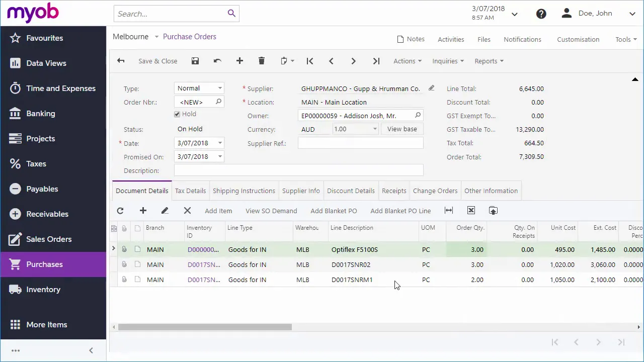Toggle the notes checkbox on the D0017SNRM1 row

click(x=137, y=280)
